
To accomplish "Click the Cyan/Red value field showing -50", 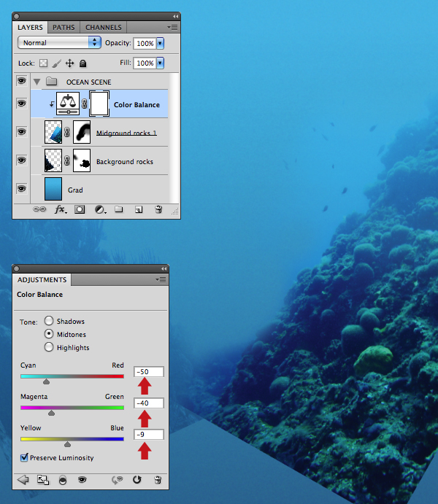I will [x=149, y=372].
